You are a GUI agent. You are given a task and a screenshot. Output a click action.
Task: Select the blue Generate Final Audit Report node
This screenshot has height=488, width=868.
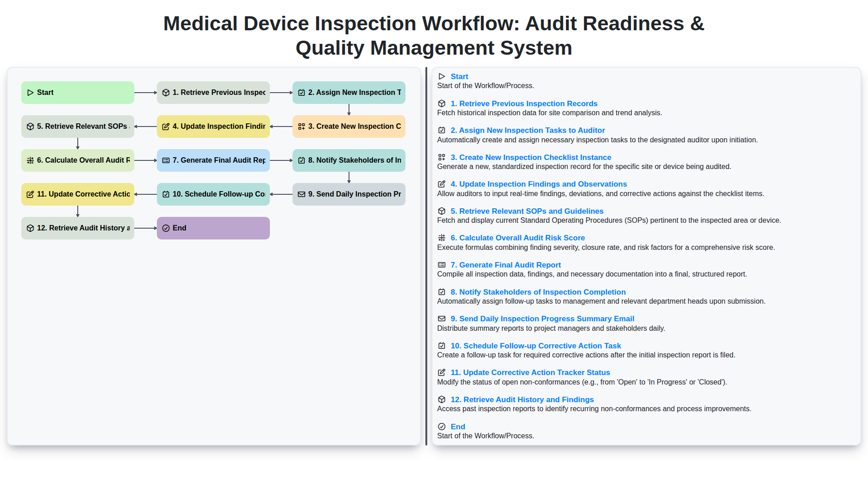click(x=213, y=160)
